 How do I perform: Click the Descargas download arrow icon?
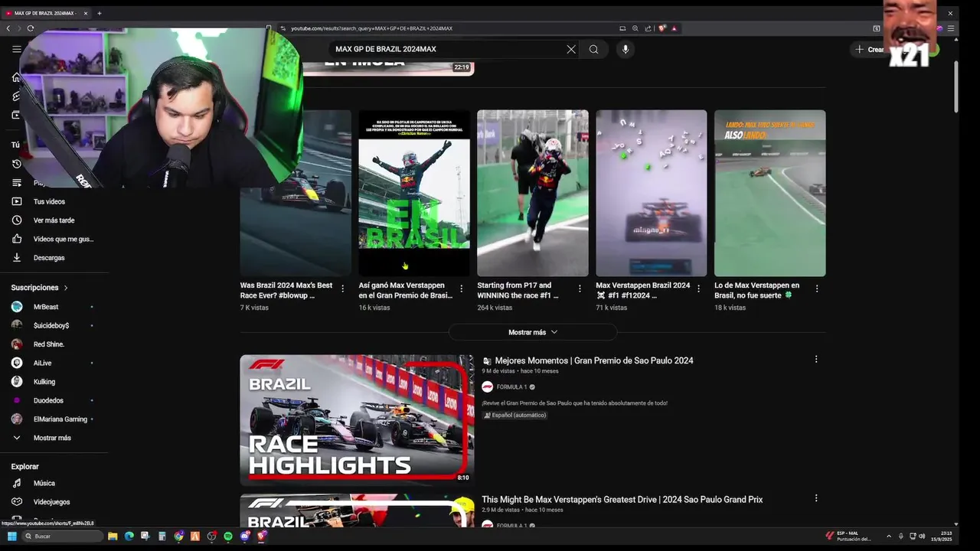click(x=17, y=258)
